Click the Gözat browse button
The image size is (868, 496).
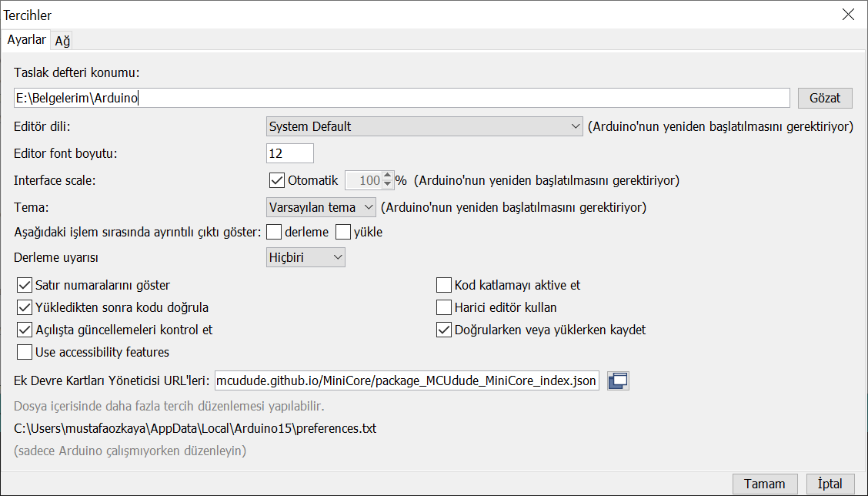tap(825, 98)
